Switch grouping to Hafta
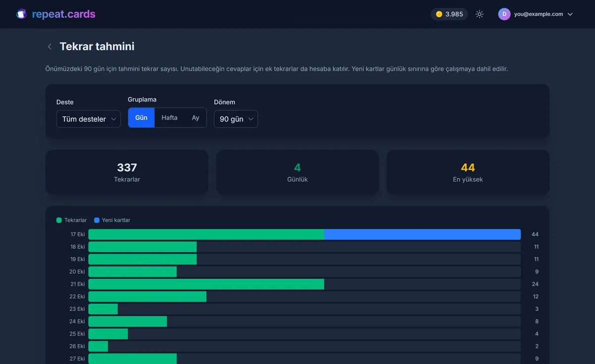The width and height of the screenshot is (595, 364). (x=170, y=118)
